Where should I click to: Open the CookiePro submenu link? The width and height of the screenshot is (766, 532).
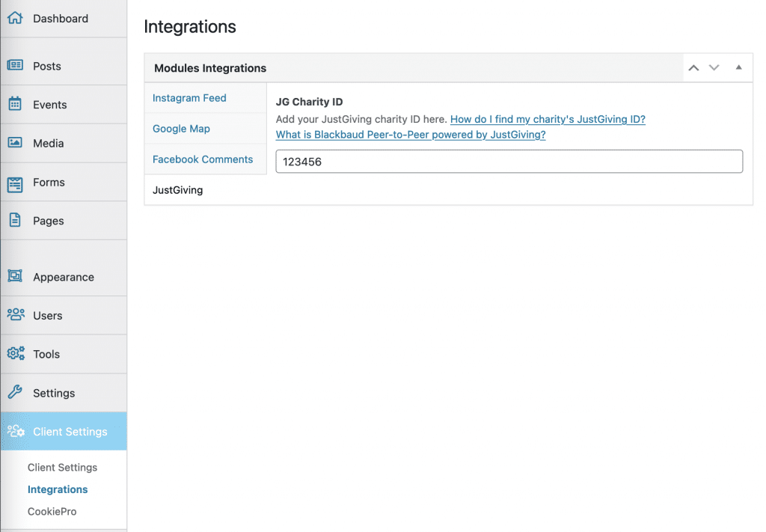point(52,512)
